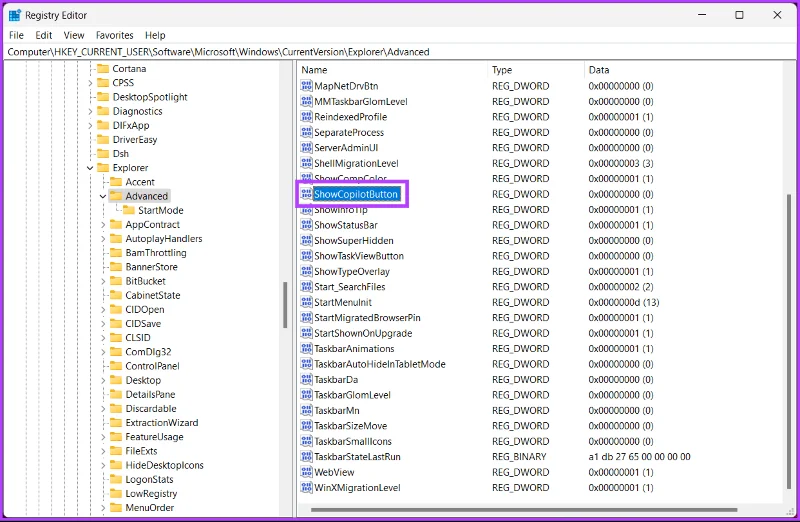The height and width of the screenshot is (522, 800).
Task: Select the TaskbarAutoHideInTabletMode value name
Action: click(380, 364)
